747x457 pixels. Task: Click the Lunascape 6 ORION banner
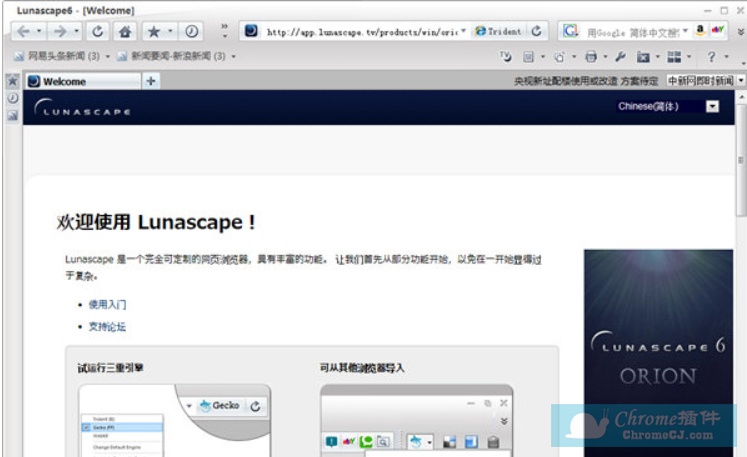click(x=658, y=353)
